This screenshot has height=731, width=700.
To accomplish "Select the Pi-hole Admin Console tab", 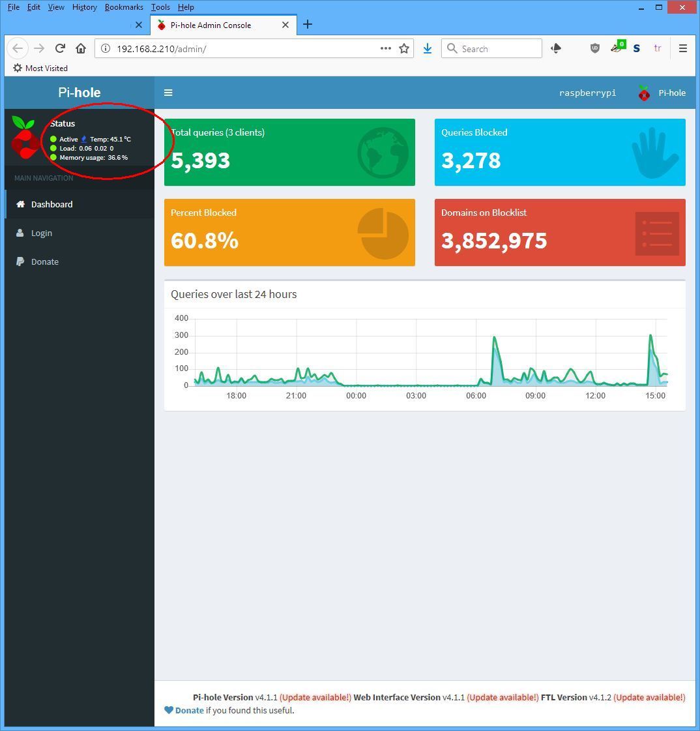I will (224, 25).
